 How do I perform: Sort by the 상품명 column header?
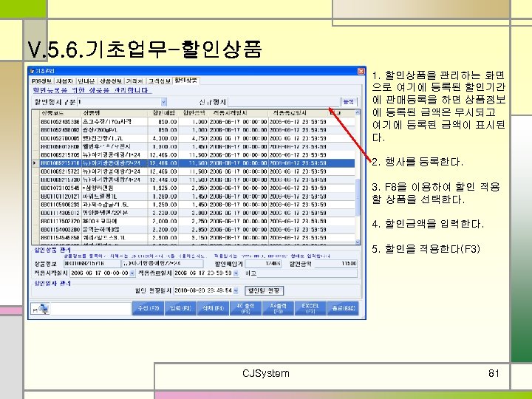(115, 112)
